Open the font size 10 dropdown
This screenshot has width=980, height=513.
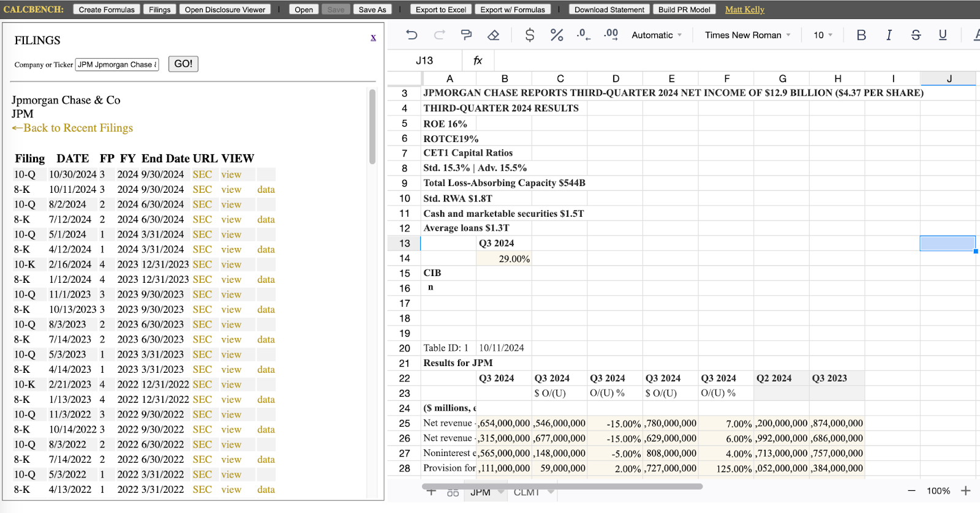coord(823,35)
